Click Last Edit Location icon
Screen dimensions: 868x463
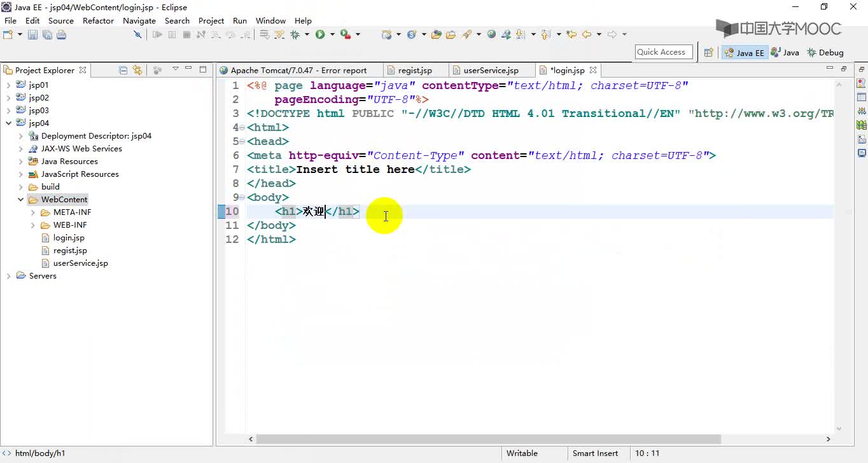571,34
